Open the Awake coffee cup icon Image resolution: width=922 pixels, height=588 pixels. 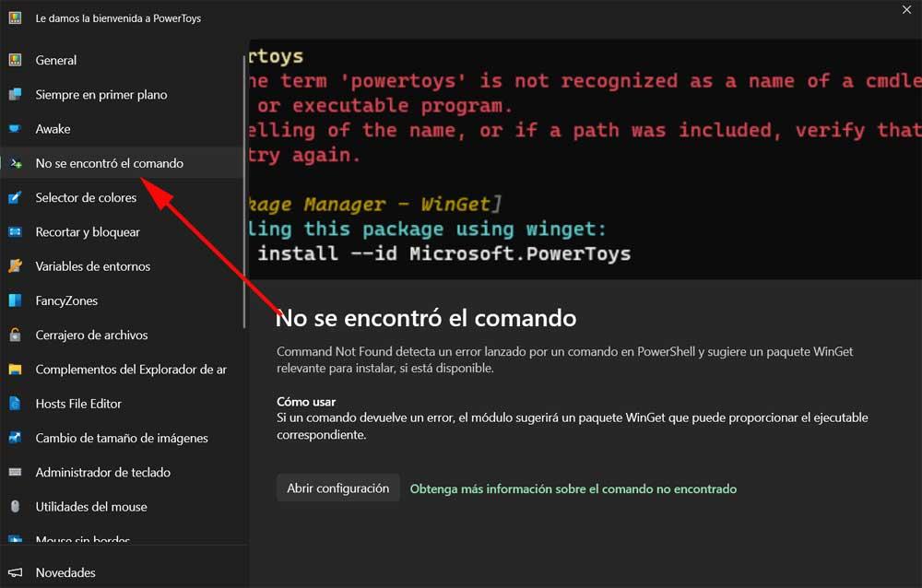[x=16, y=129]
